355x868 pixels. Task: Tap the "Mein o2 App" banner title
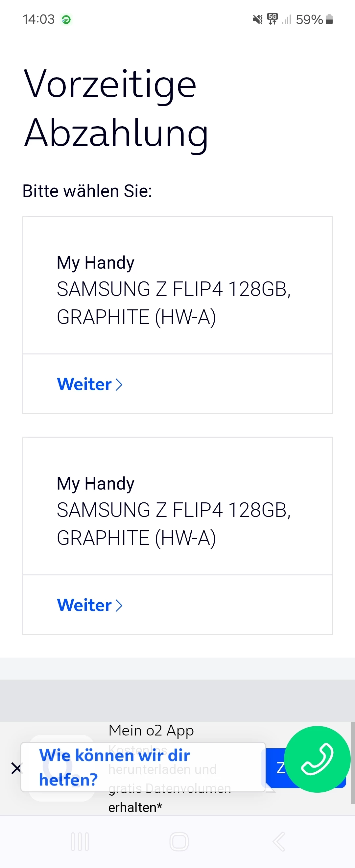[x=151, y=731]
